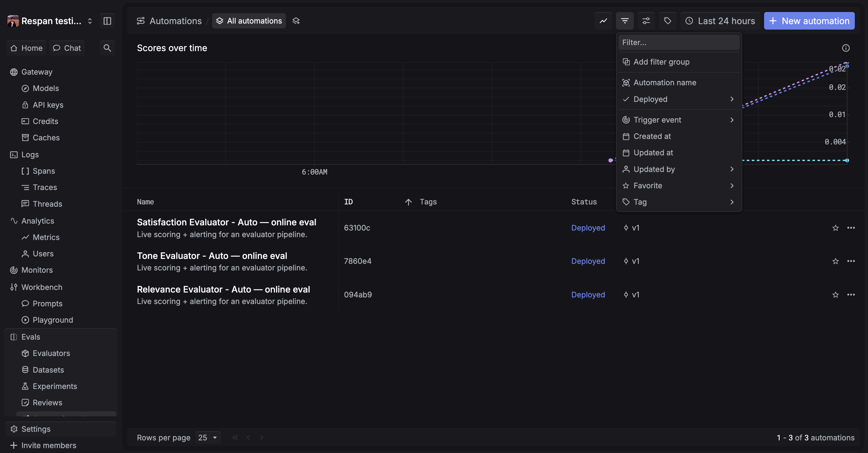Click the save view layers icon

click(296, 21)
